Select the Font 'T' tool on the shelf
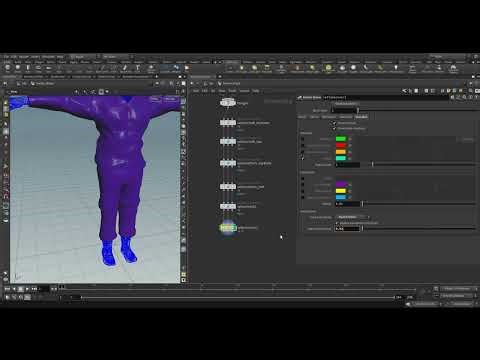The image size is (480, 360). click(137, 68)
